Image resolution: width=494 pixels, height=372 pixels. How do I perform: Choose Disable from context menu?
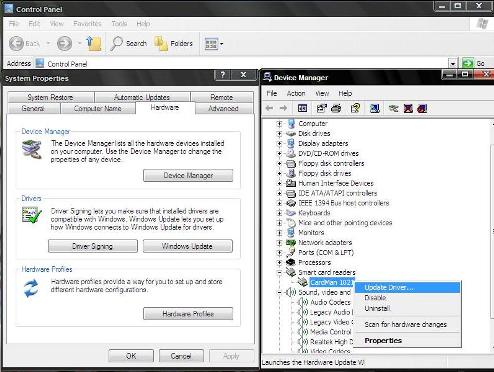tap(407, 298)
